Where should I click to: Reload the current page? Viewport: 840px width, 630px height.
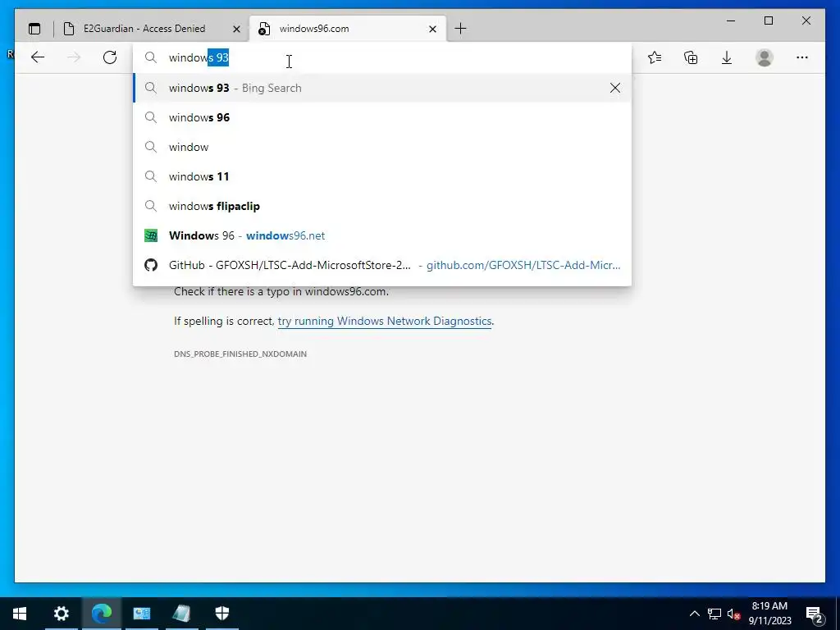[110, 57]
